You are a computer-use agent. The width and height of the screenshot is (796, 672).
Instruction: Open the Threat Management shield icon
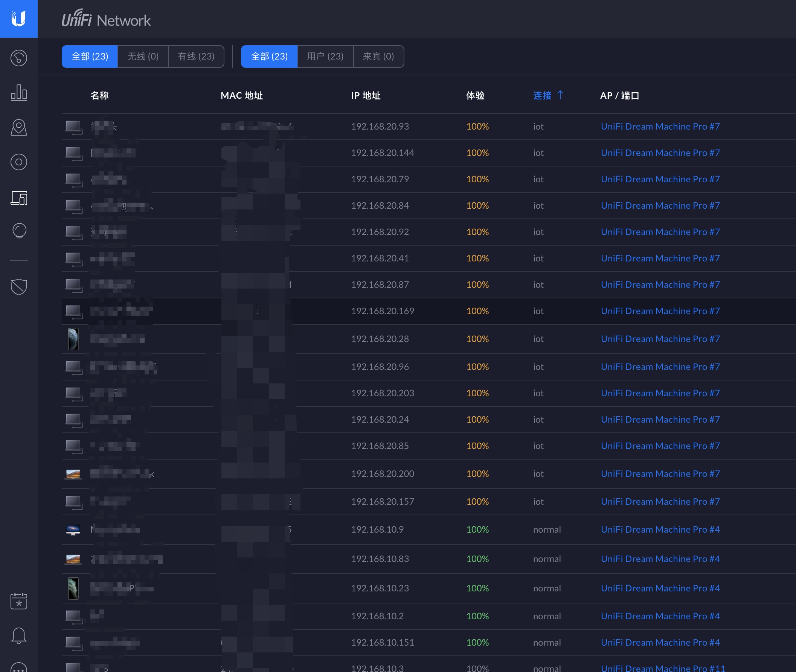click(19, 287)
